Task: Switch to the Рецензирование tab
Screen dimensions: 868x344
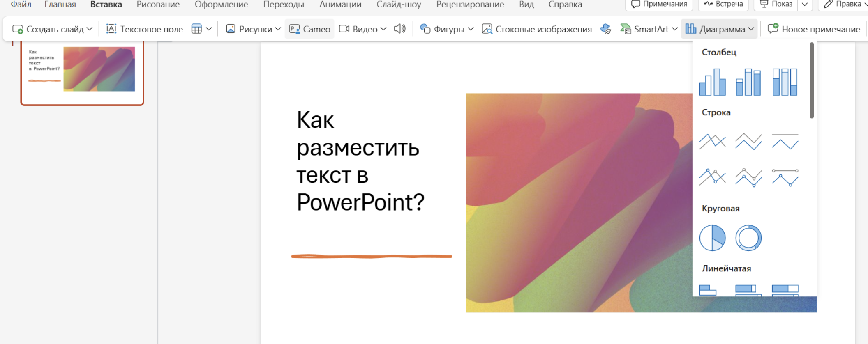Action: coord(470,5)
